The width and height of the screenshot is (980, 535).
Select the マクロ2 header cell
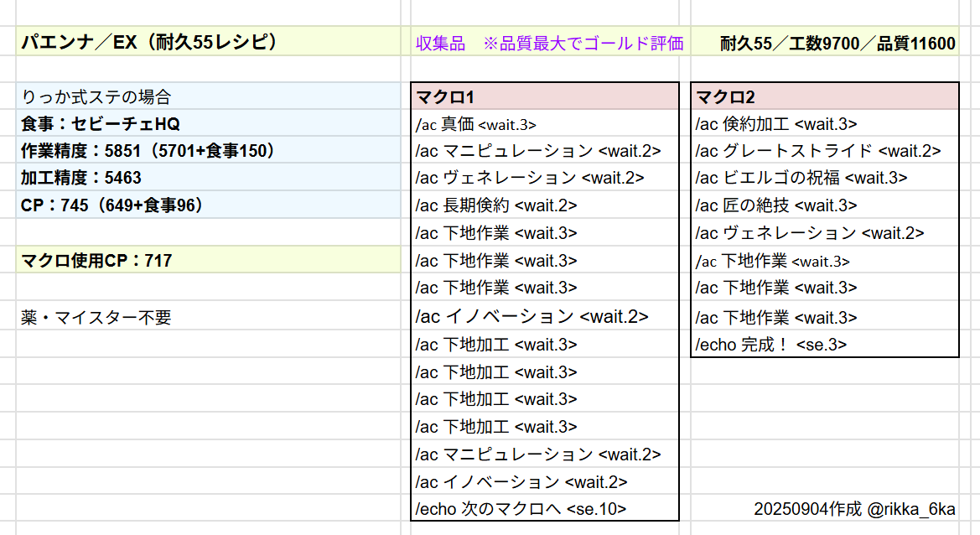pos(825,96)
